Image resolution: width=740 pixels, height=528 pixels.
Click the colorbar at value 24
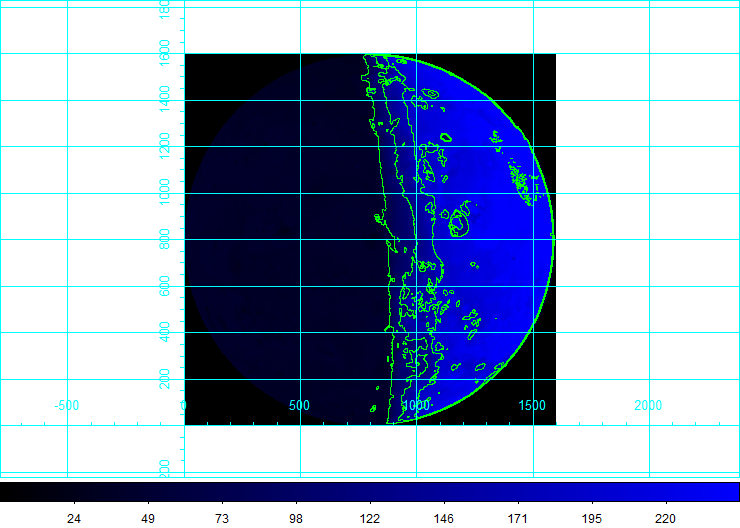tap(73, 492)
